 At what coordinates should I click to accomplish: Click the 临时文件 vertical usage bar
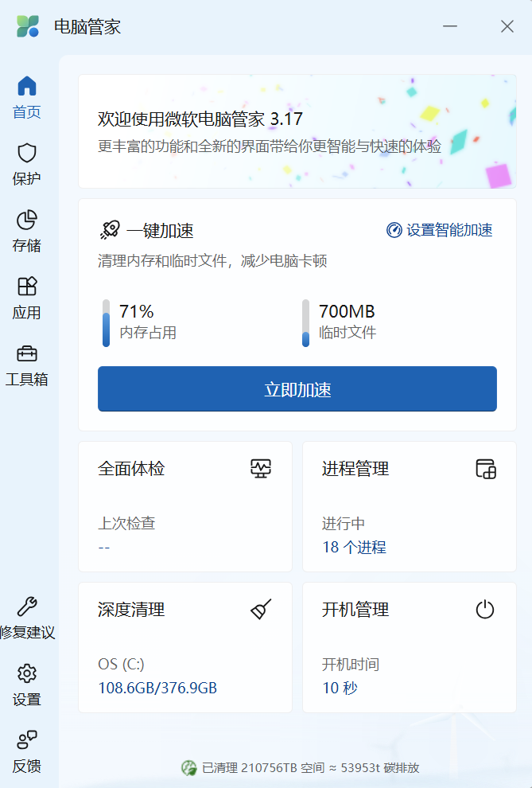305,323
